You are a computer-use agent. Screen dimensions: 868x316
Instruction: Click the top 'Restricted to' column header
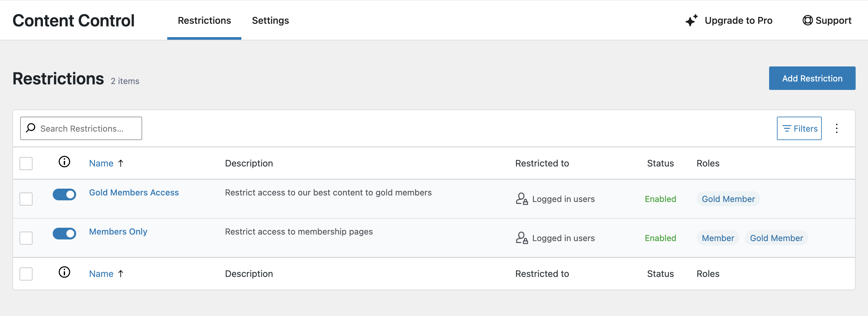(542, 163)
